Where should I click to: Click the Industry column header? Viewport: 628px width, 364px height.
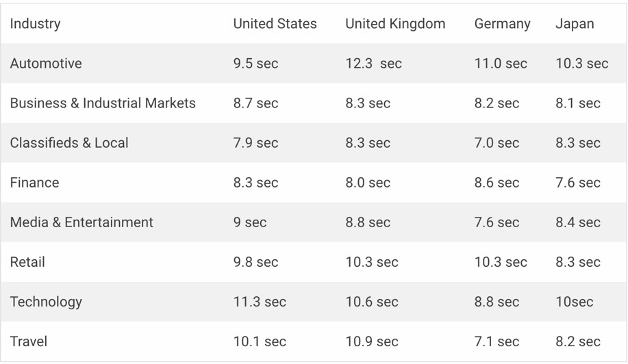click(35, 23)
